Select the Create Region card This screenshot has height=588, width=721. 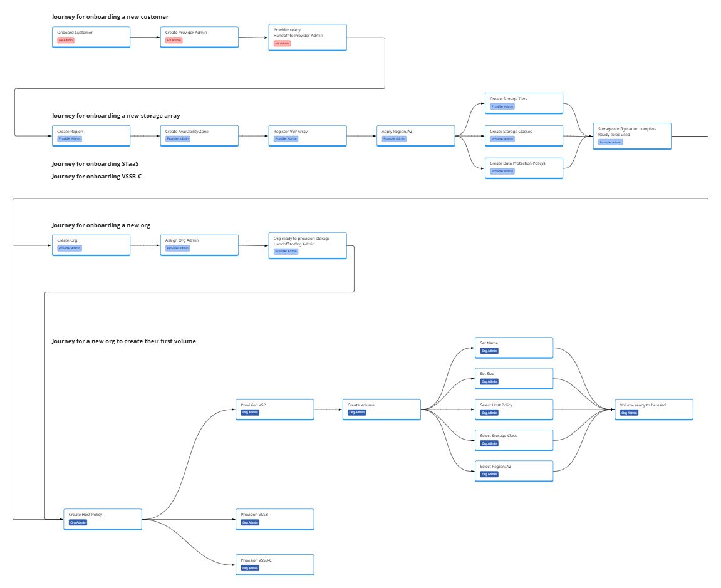click(91, 136)
